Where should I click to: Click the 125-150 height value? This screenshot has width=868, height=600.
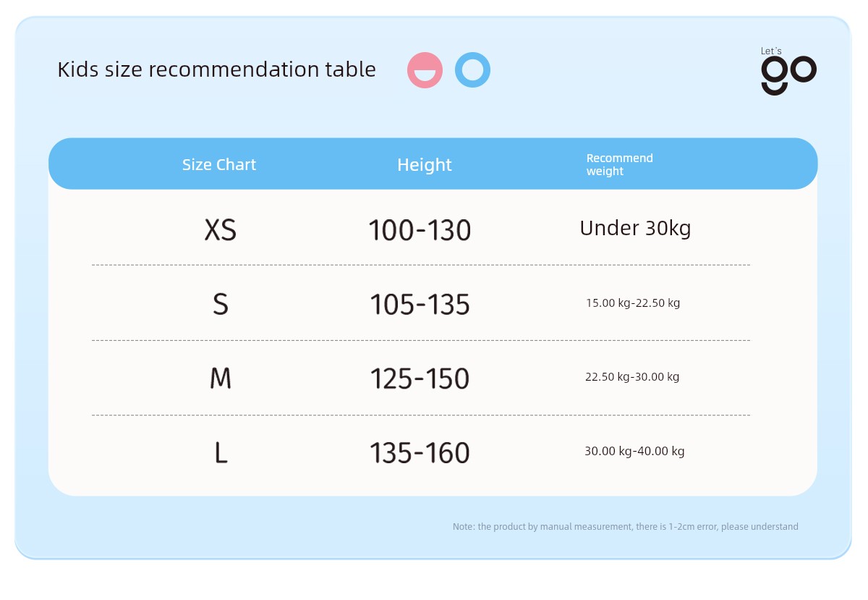coord(420,379)
